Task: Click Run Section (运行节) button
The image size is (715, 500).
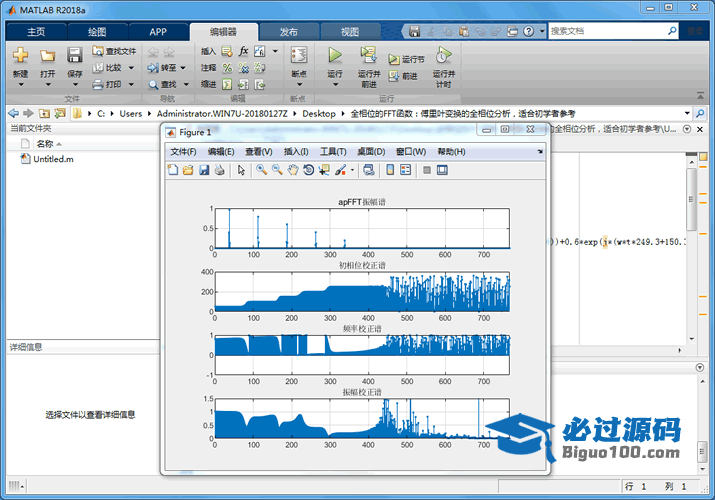Action: point(406,59)
